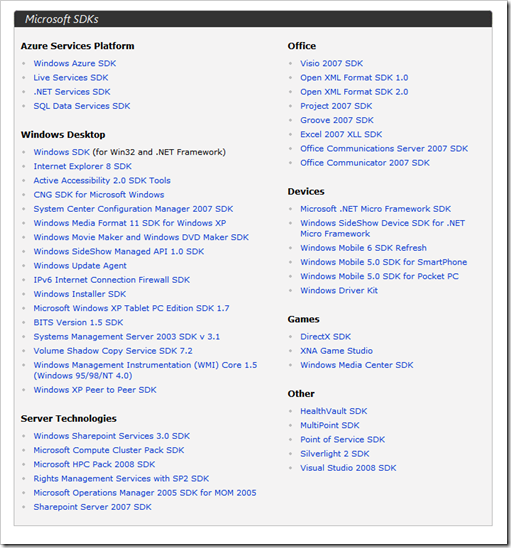Open Systems Management Server 2003 SDK v 3.1
This screenshot has width=511, height=548.
tap(127, 337)
